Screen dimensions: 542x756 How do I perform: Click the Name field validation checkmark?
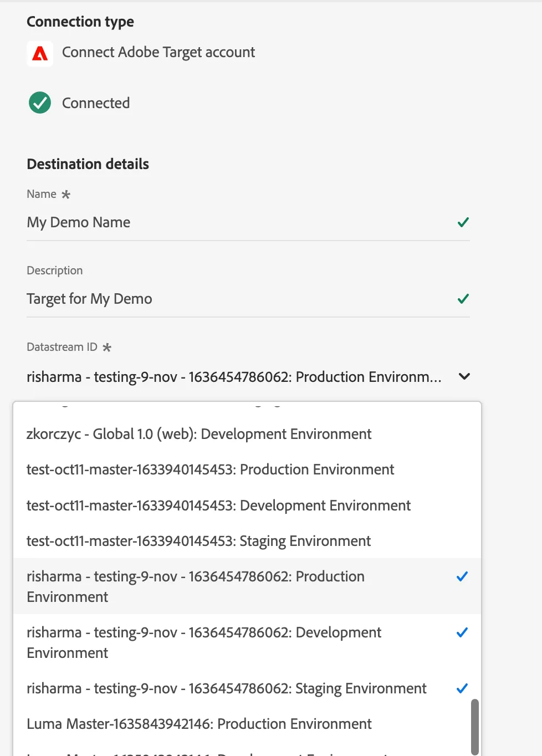pos(463,222)
